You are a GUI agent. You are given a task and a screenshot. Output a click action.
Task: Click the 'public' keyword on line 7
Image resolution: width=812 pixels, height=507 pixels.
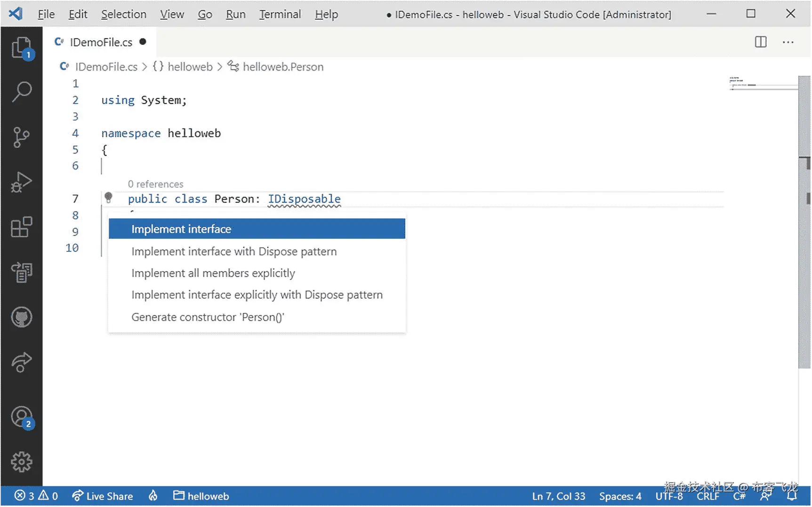(x=147, y=199)
